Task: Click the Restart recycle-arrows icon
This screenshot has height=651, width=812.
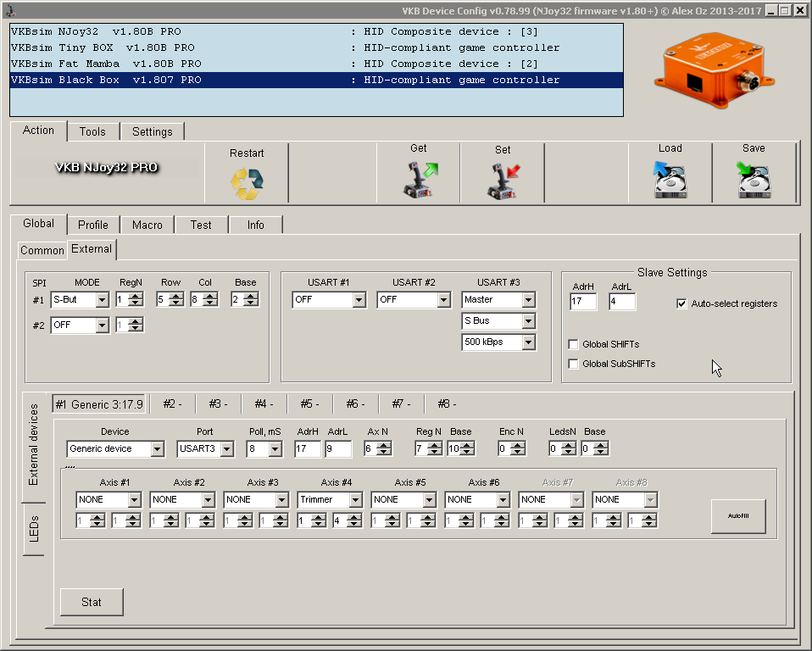Action: 247,184
